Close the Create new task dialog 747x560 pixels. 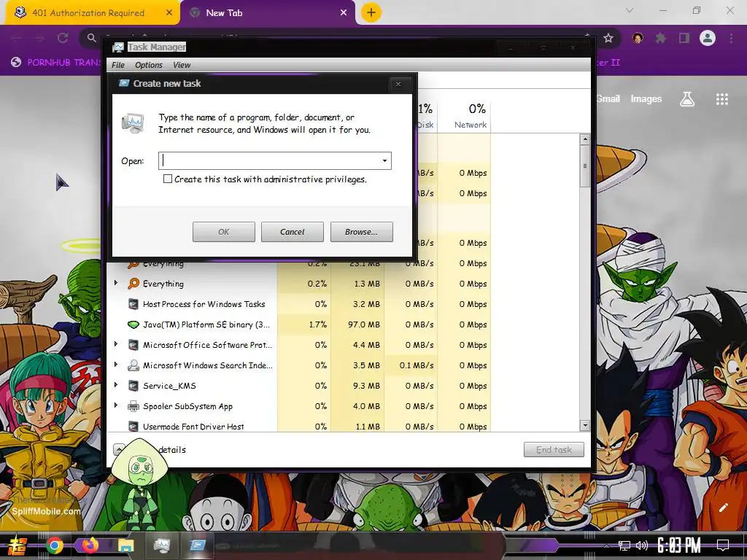(x=398, y=85)
